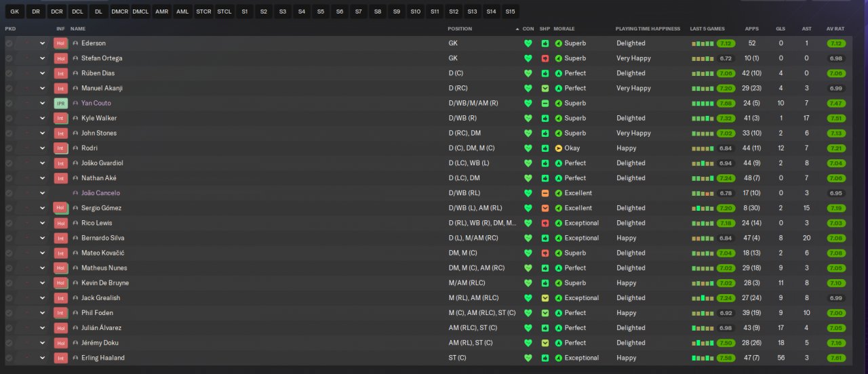Click Jack Grealish's match sharpness icon

(x=545, y=298)
